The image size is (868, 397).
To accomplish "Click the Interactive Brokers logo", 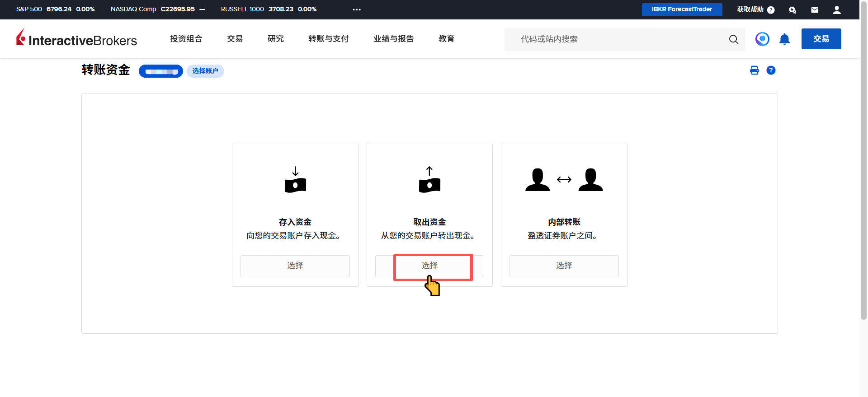I will 76,39.
